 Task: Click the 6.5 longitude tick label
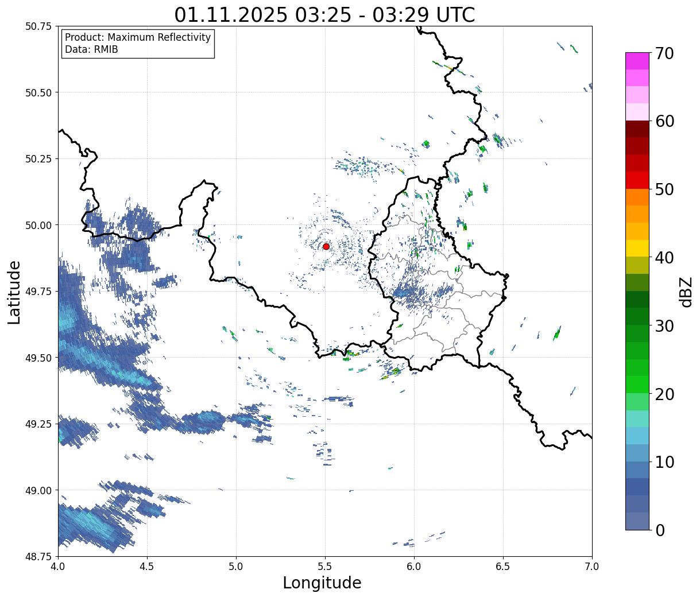coord(503,566)
